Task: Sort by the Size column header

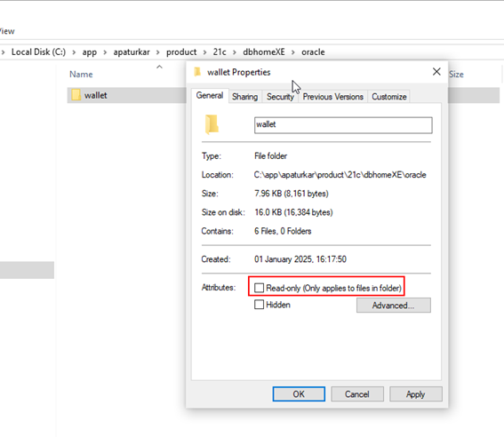Action: point(456,75)
